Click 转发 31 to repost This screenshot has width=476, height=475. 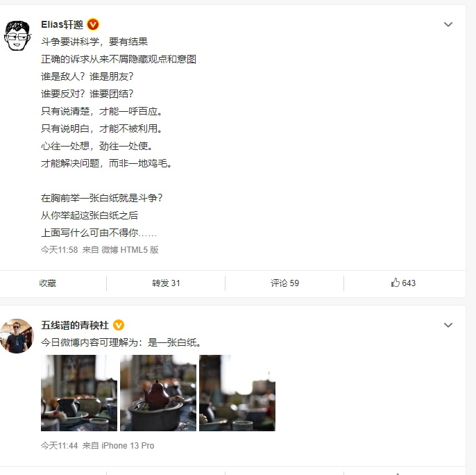[166, 283]
